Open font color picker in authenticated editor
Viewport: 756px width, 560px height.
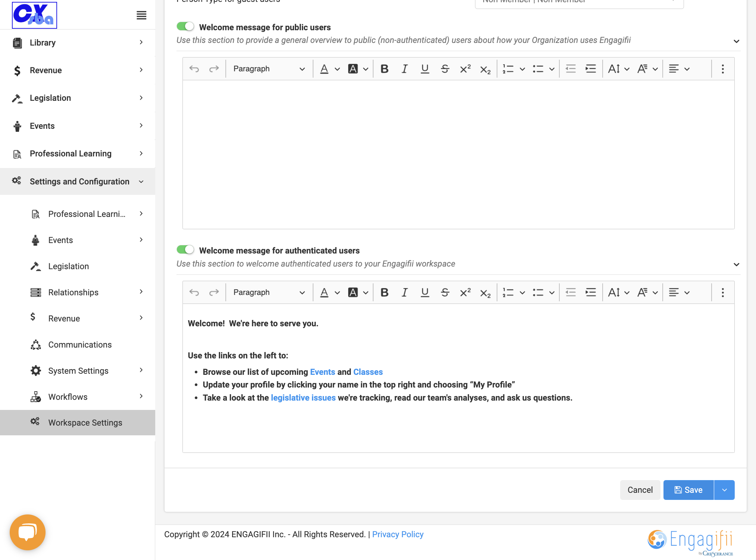(330, 292)
